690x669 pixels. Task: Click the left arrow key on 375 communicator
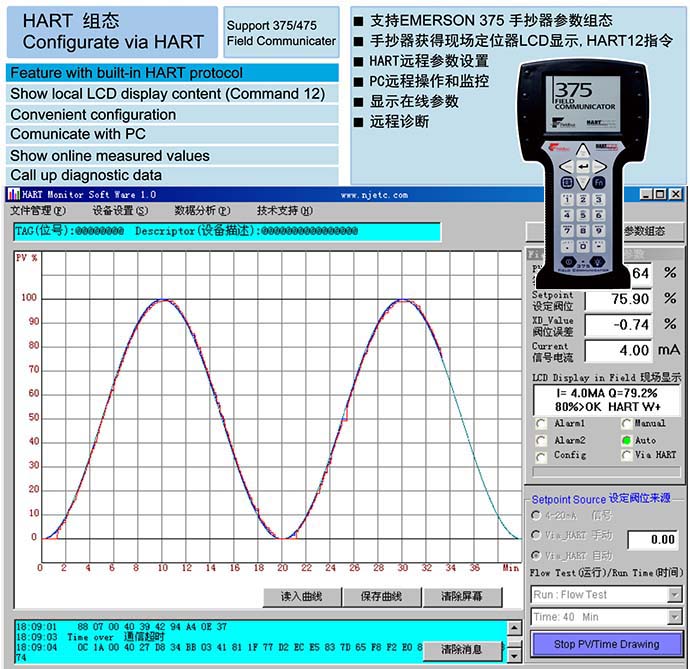pyautogui.click(x=566, y=167)
